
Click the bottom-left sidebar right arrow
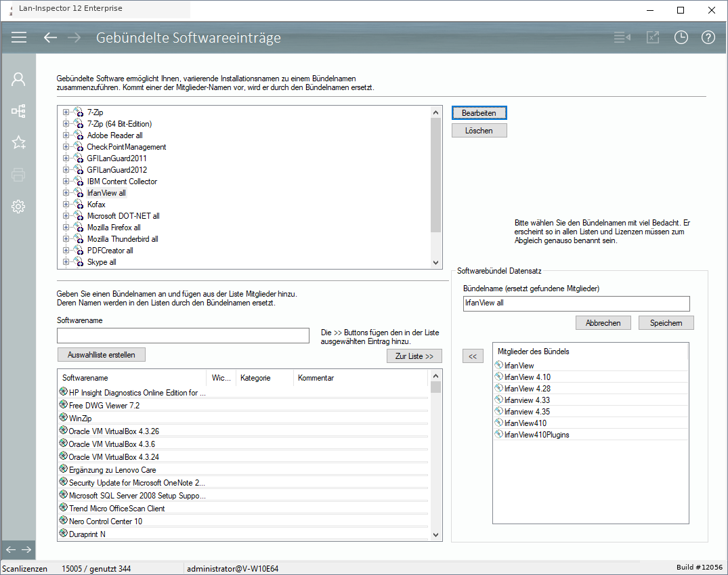point(26,550)
